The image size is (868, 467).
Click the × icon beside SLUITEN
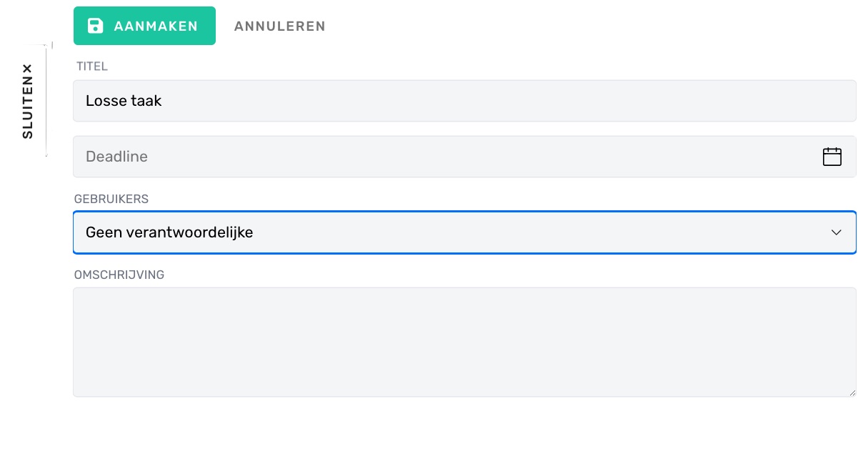click(x=27, y=69)
